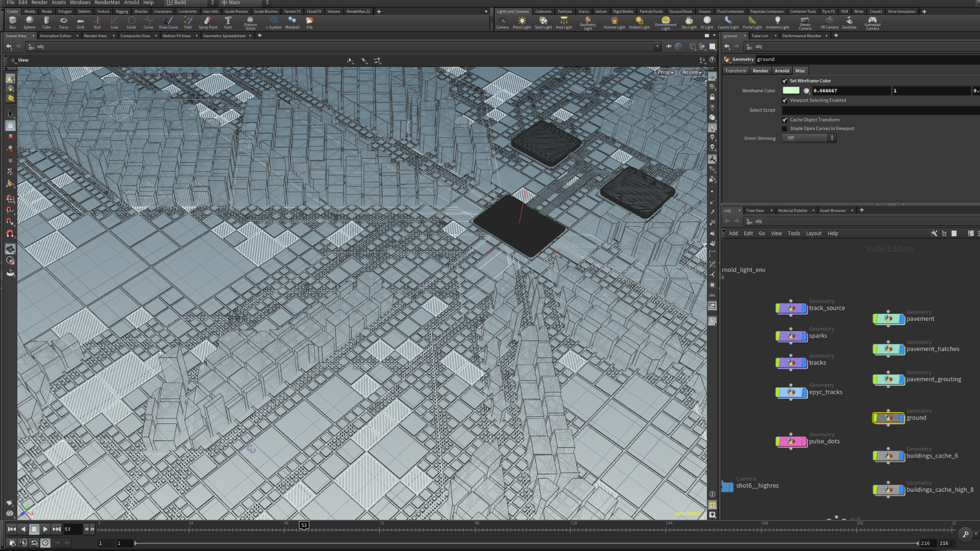Toggle display flag on epyc_tracks node
Image resolution: width=980 pixels, height=551 pixels.
tap(805, 392)
